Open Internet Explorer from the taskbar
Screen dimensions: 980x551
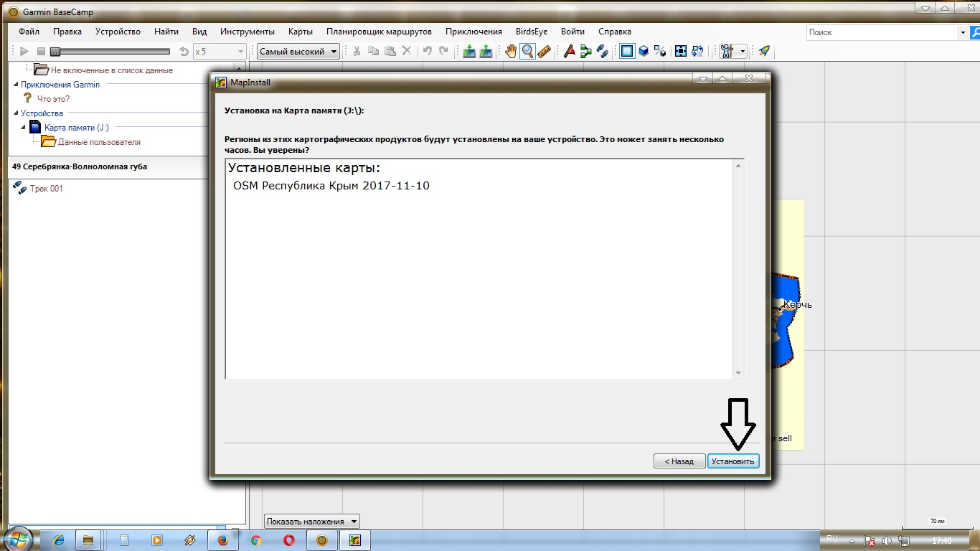[x=59, y=540]
